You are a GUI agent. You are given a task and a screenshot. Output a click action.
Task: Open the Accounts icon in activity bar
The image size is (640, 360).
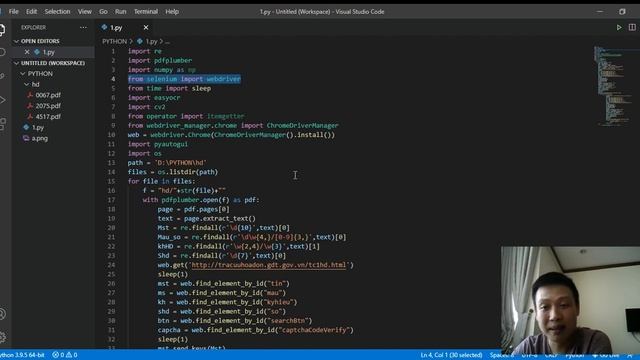point(2,314)
